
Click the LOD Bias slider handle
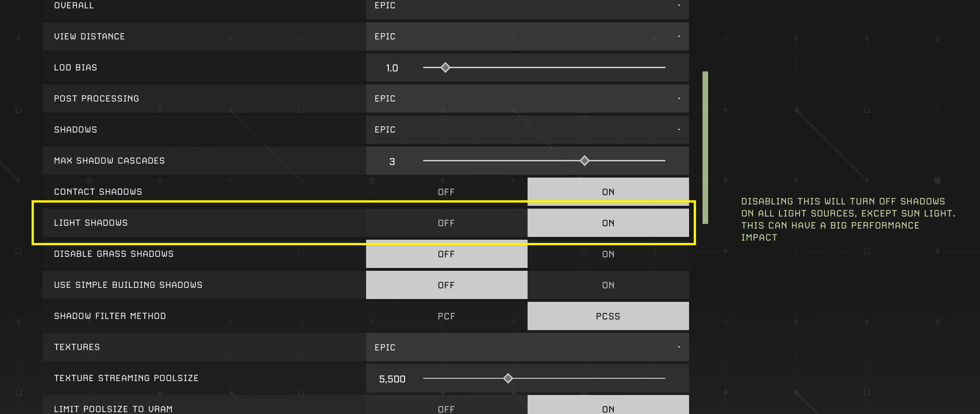pos(445,68)
